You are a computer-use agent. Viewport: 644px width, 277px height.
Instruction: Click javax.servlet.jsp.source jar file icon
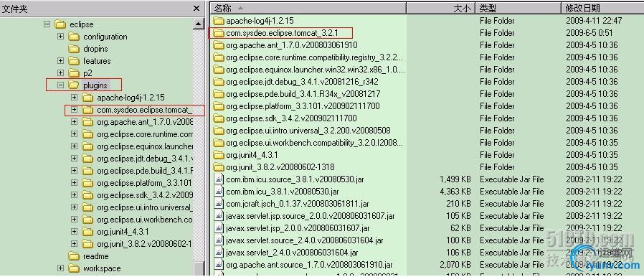coord(219,216)
